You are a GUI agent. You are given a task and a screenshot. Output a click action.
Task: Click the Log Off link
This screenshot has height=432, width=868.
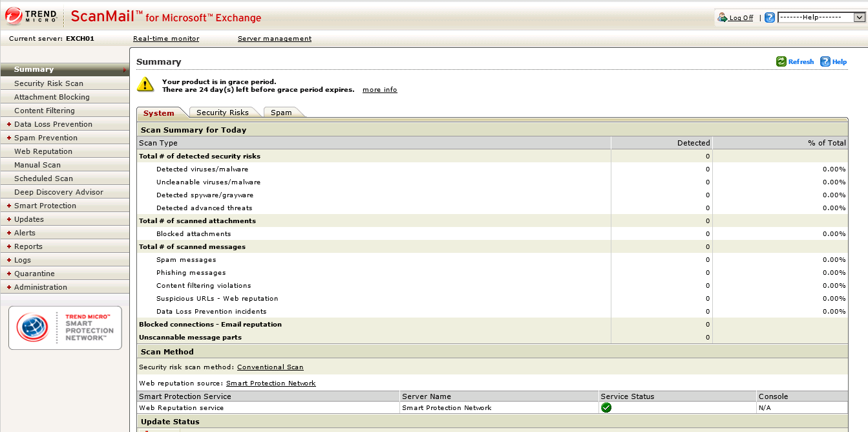pyautogui.click(x=741, y=18)
